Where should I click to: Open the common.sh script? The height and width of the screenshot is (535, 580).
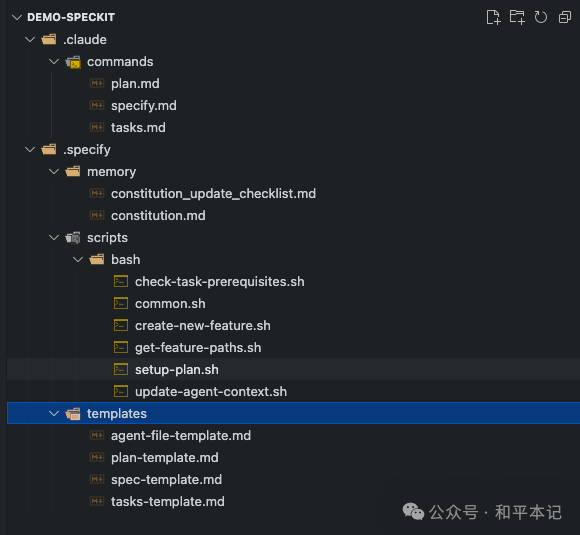click(x=170, y=304)
